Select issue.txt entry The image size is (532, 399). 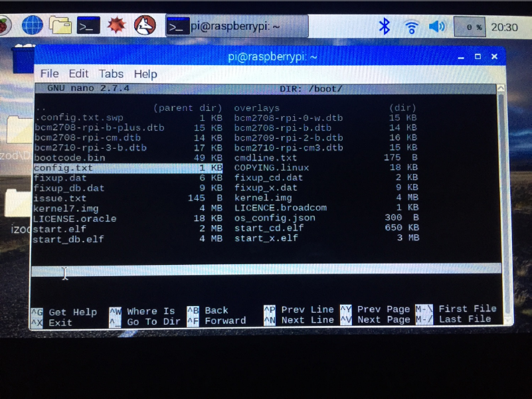[128, 198]
